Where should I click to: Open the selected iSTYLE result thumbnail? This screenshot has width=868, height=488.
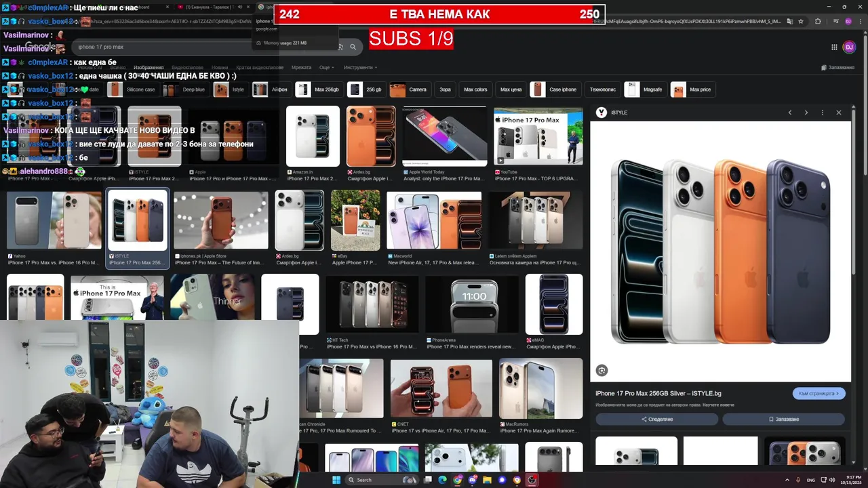pyautogui.click(x=138, y=220)
